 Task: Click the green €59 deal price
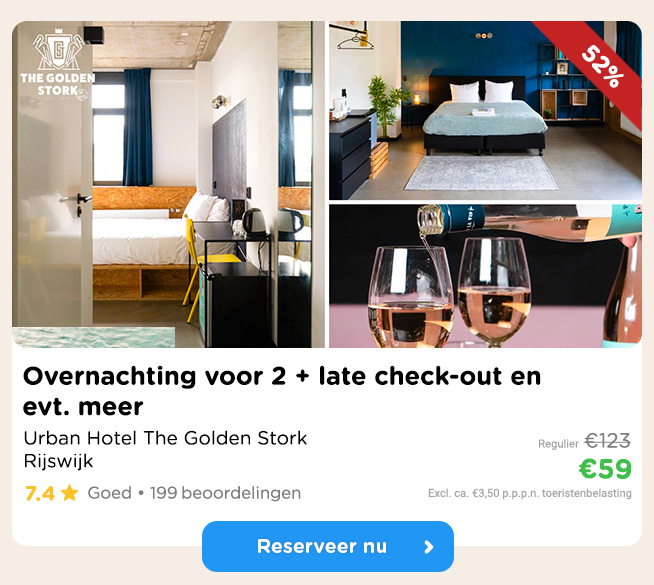tap(605, 469)
